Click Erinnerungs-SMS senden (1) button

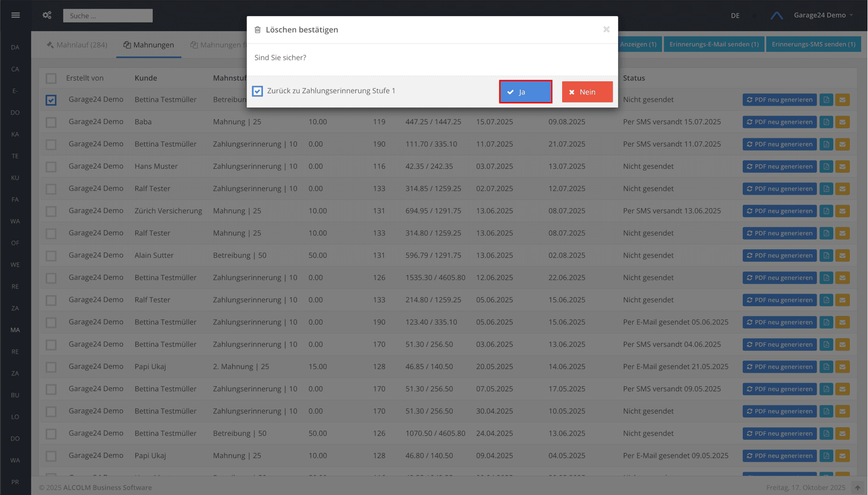point(813,44)
